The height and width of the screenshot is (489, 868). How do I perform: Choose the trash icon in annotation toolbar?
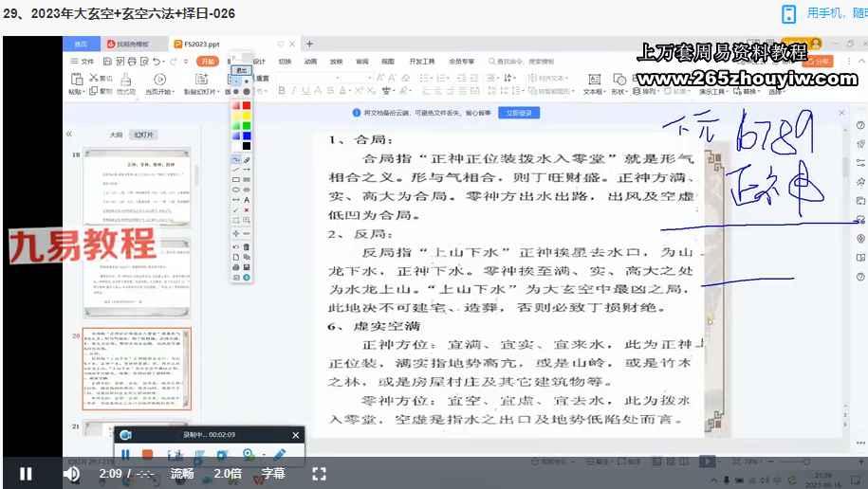(247, 246)
